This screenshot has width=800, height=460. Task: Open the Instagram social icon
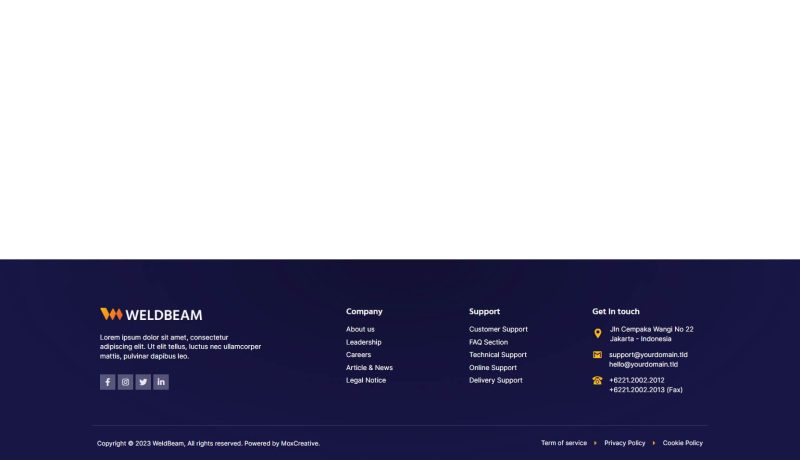pos(125,382)
